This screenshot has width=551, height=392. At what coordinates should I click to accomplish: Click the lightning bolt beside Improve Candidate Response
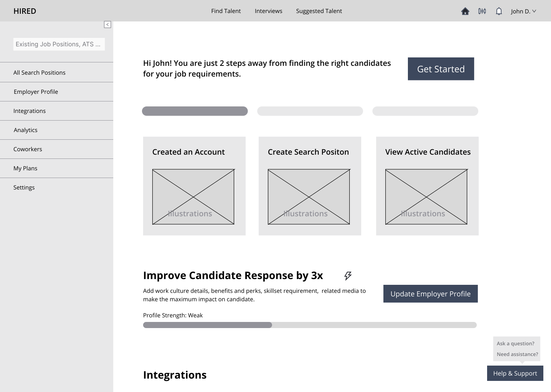(347, 276)
